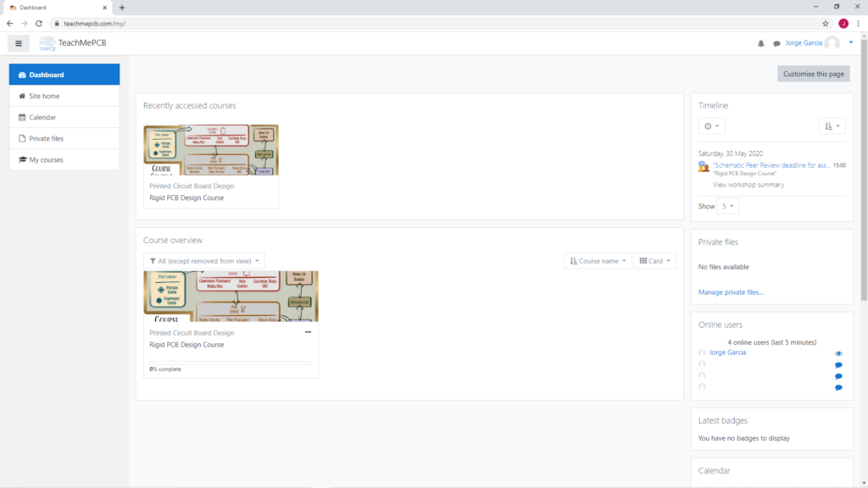Click Jorge Garcia's avatar in header
Viewport: 868px width, 488px height.
click(x=832, y=42)
